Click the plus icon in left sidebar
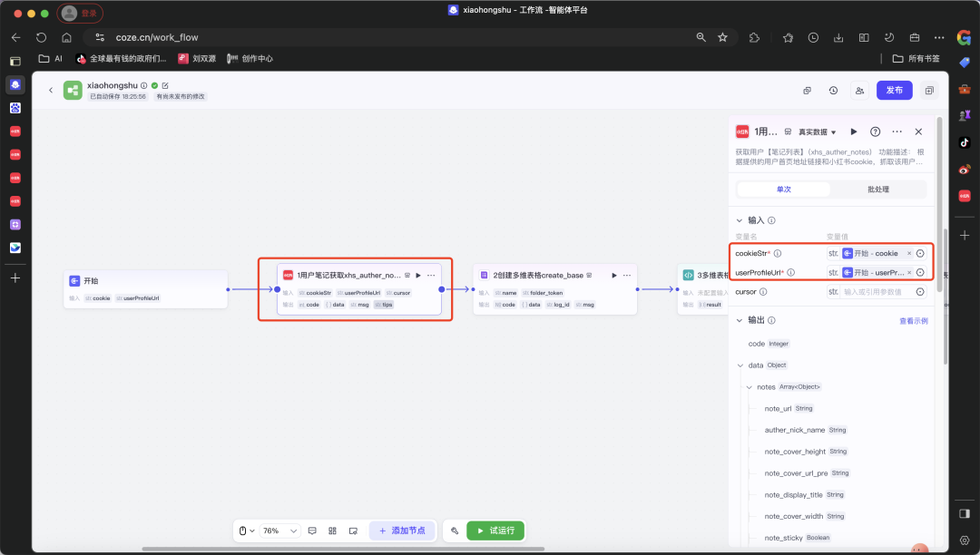Viewport: 980px width, 555px height. pyautogui.click(x=15, y=277)
